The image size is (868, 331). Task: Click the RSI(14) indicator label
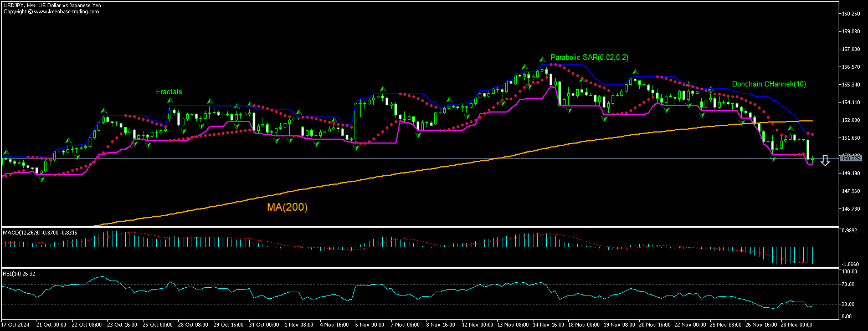[12, 273]
